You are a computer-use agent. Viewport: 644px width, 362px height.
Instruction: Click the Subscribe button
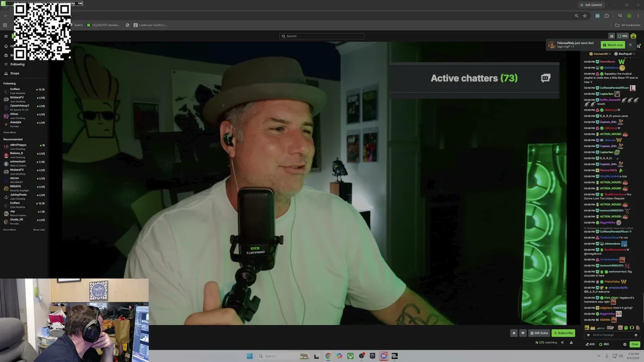[x=563, y=333]
